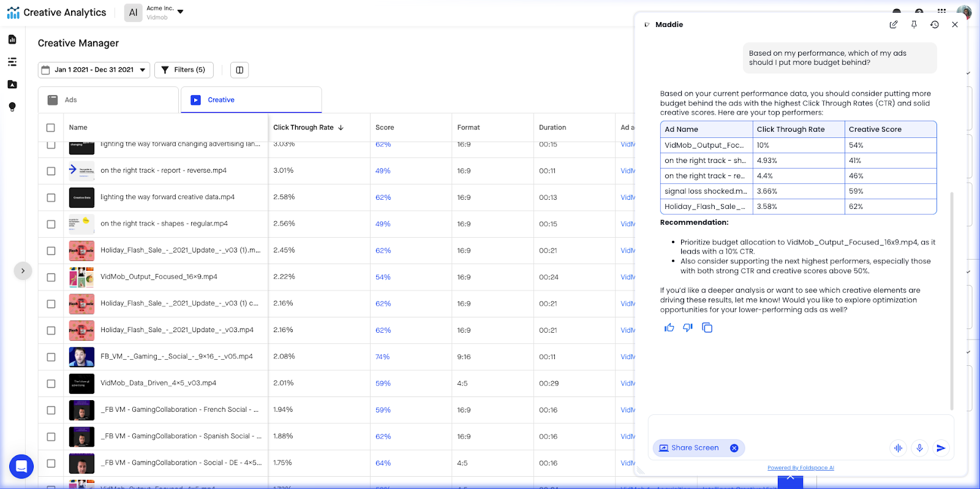Start a new chat with the edit icon
The image size is (980, 489).
tap(894, 25)
